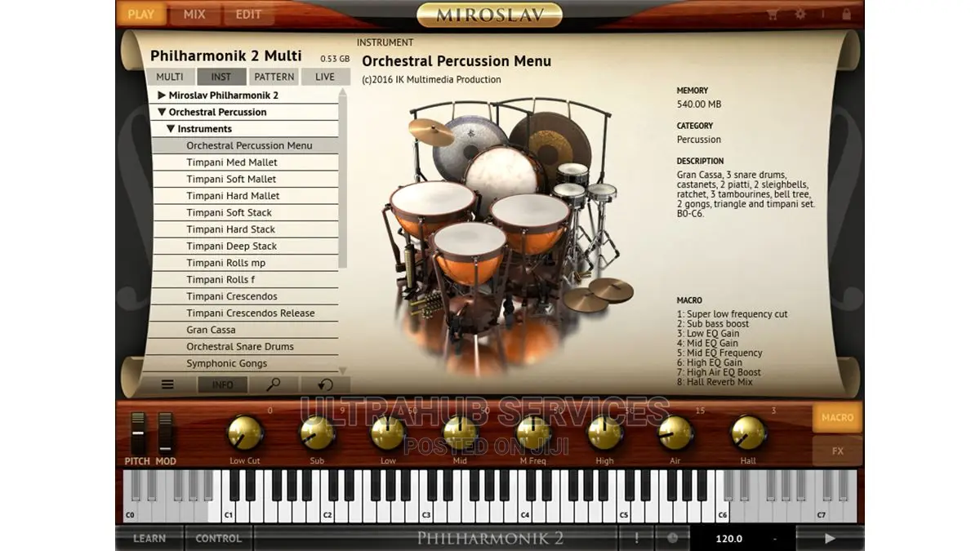Viewport: 980px width, 551px height.
Task: Click the Low EQ knob
Action: pos(388,433)
